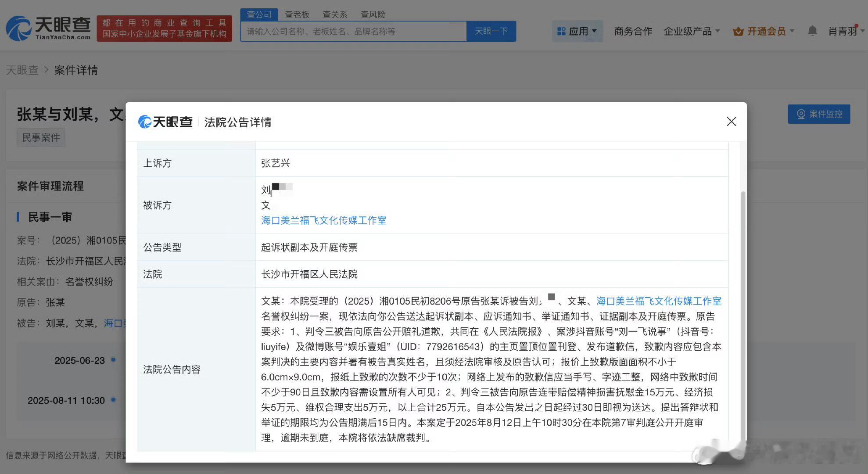Select the 查公司 search tab
868x474 pixels.
[x=259, y=14]
